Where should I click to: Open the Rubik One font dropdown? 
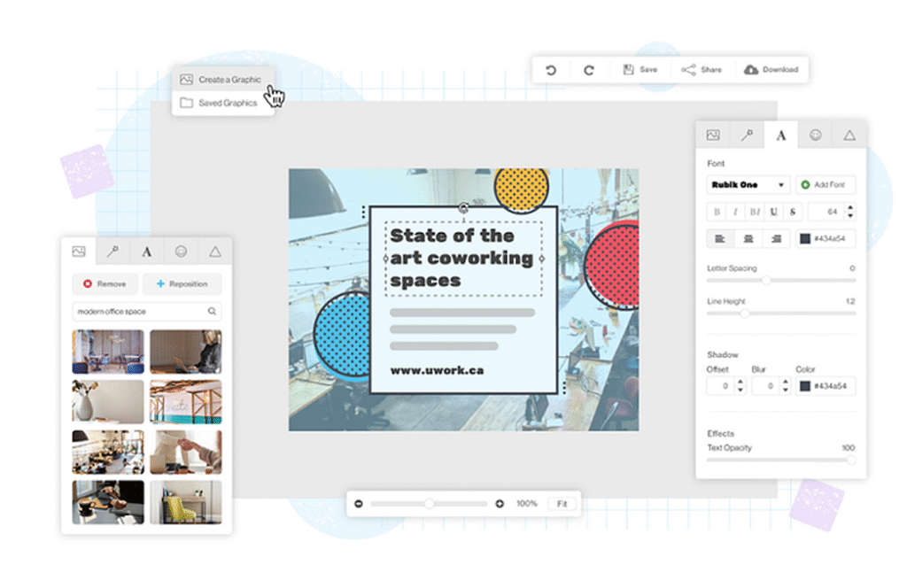(748, 185)
